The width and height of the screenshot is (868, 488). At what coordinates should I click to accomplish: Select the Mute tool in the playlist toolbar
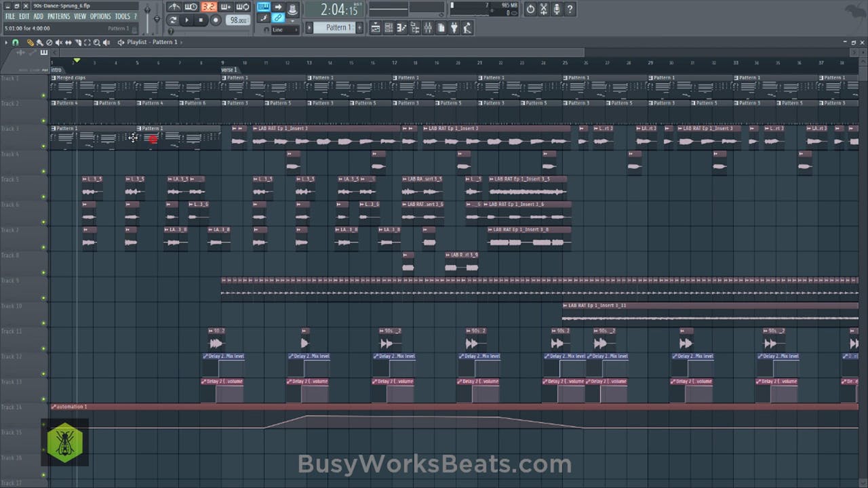(x=60, y=42)
